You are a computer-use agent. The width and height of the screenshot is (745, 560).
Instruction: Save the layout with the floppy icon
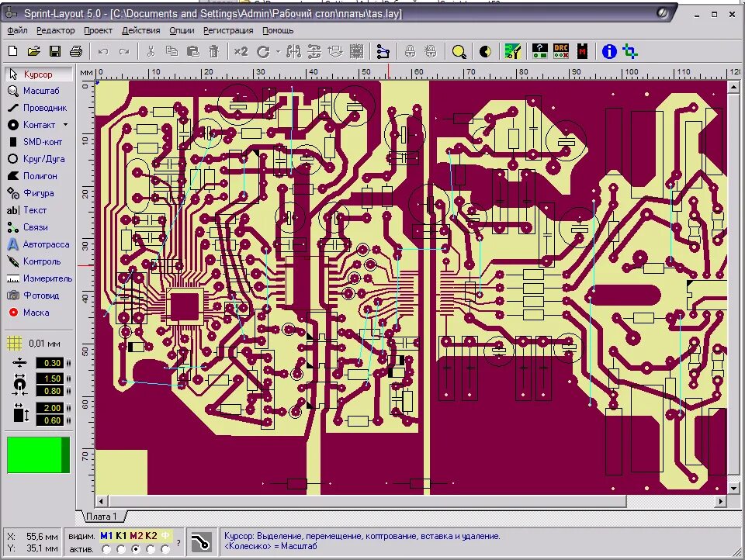(x=55, y=51)
